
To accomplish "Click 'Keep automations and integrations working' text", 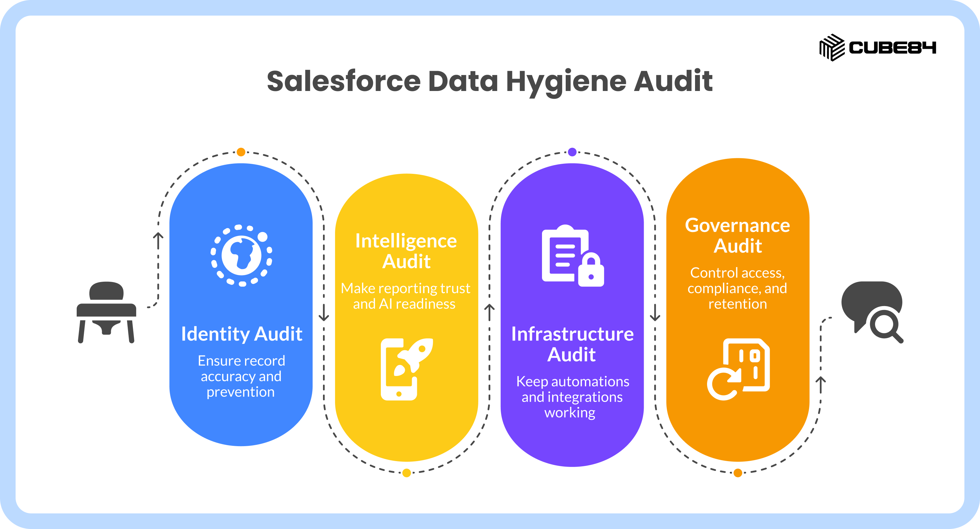I will pyautogui.click(x=572, y=397).
